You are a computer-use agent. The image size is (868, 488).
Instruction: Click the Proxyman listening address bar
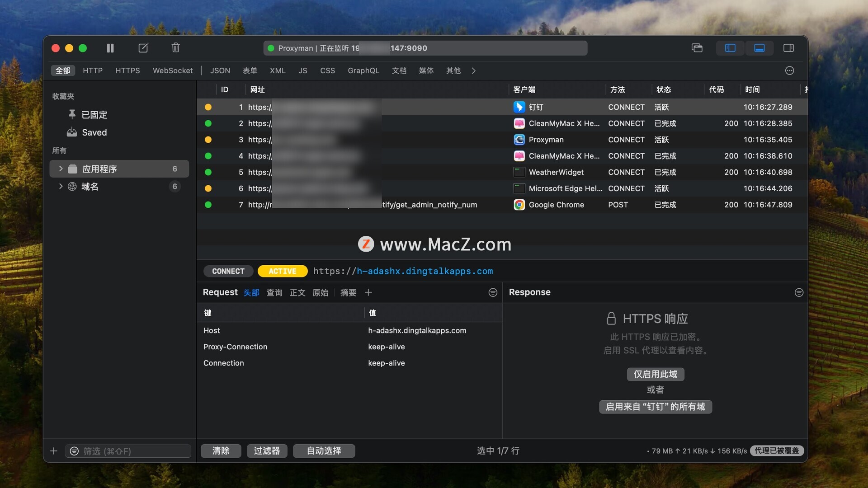point(425,48)
